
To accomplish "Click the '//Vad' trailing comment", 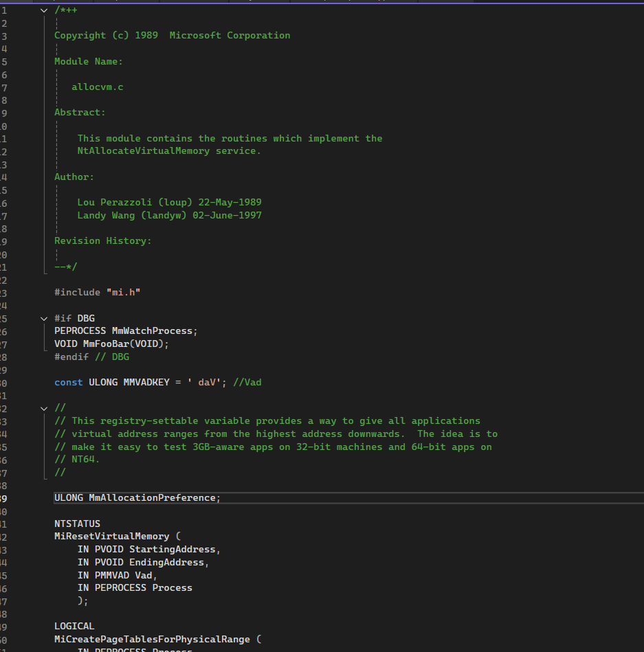I will tap(247, 383).
